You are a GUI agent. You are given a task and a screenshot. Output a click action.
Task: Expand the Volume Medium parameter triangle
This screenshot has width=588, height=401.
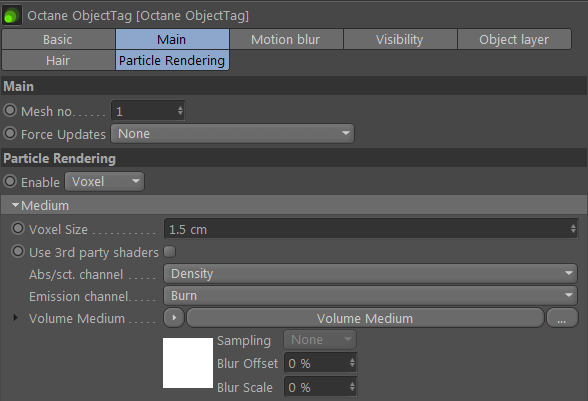[15, 318]
